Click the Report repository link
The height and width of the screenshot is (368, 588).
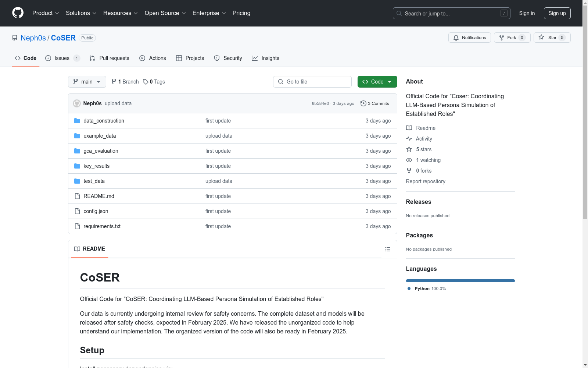point(426,181)
